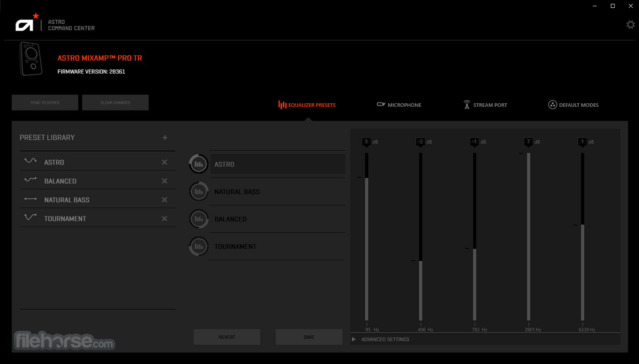639x364 pixels.
Task: Click the REVERT button
Action: tap(227, 337)
